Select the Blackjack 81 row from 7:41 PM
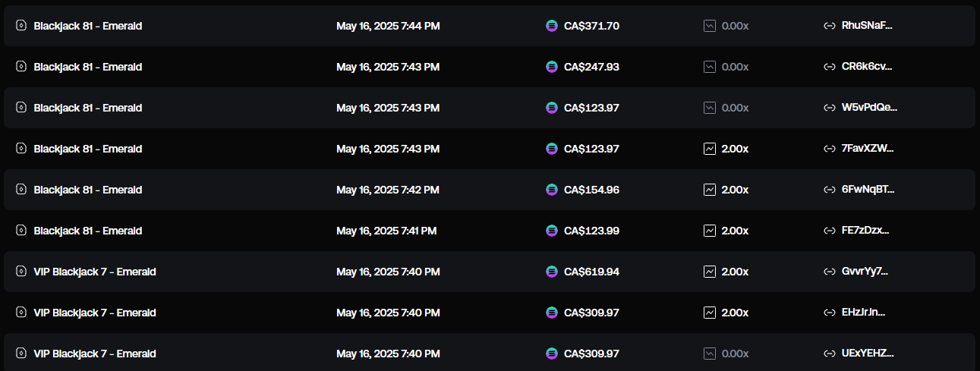This screenshot has height=371, width=980. coord(490,231)
